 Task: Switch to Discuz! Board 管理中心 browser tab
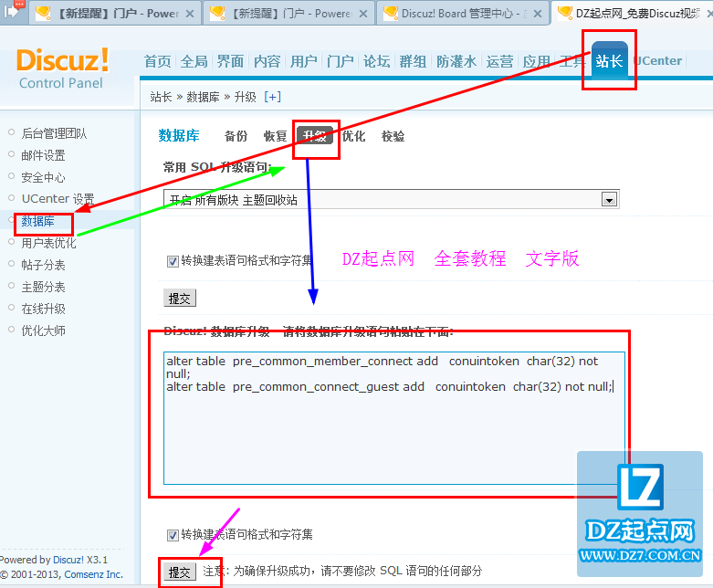coord(463,13)
